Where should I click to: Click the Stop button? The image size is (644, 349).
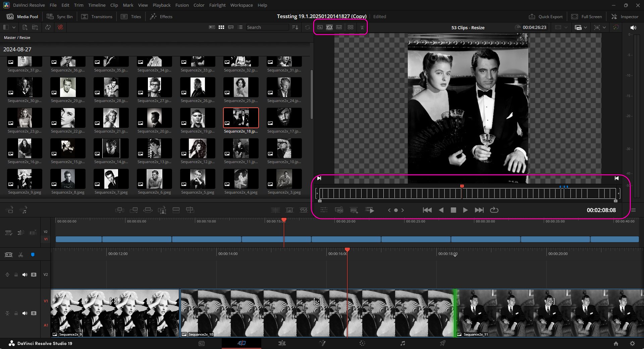coord(453,210)
